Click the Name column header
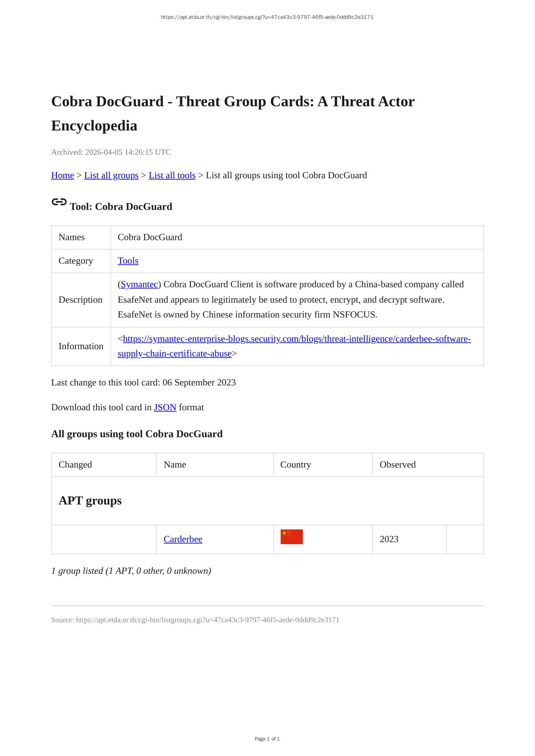535x756 pixels. point(175,465)
